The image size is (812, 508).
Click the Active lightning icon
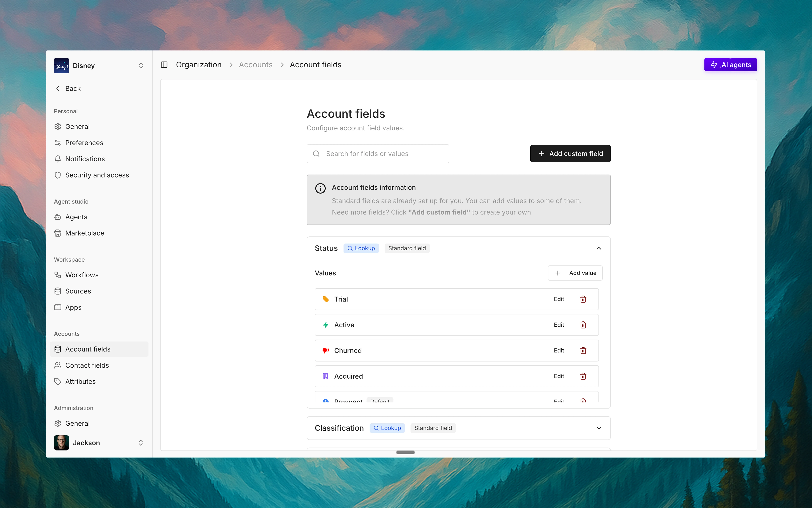pyautogui.click(x=325, y=325)
